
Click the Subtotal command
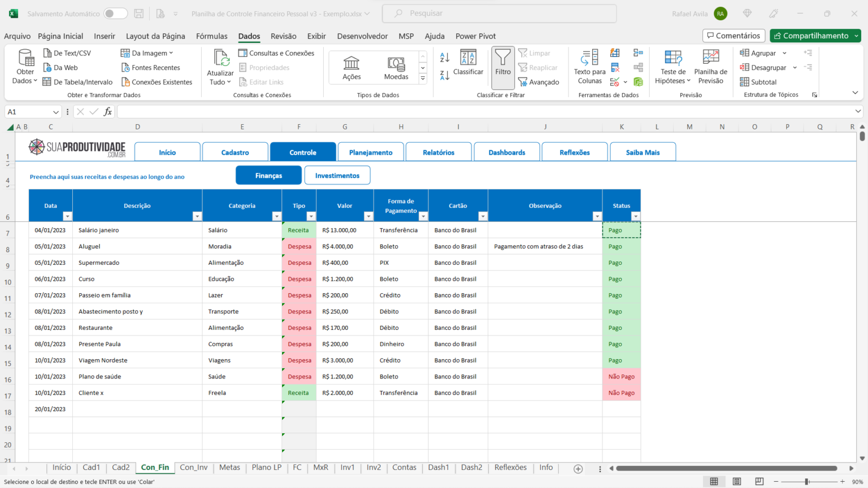pyautogui.click(x=758, y=82)
